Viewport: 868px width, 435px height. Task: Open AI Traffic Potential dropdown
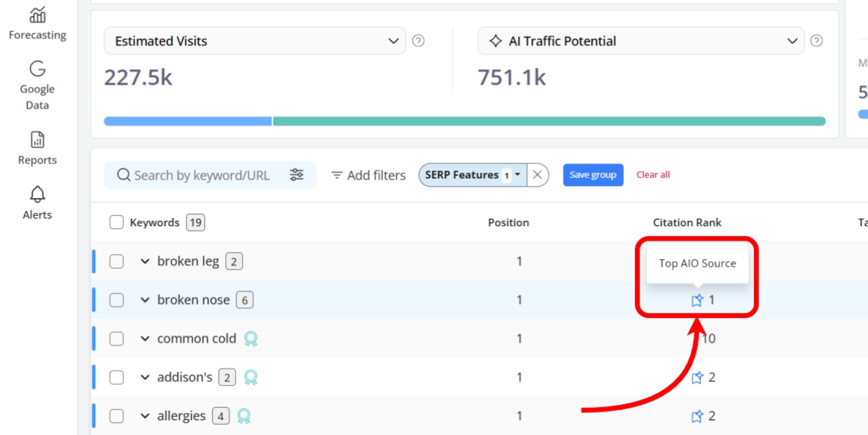[x=641, y=41]
